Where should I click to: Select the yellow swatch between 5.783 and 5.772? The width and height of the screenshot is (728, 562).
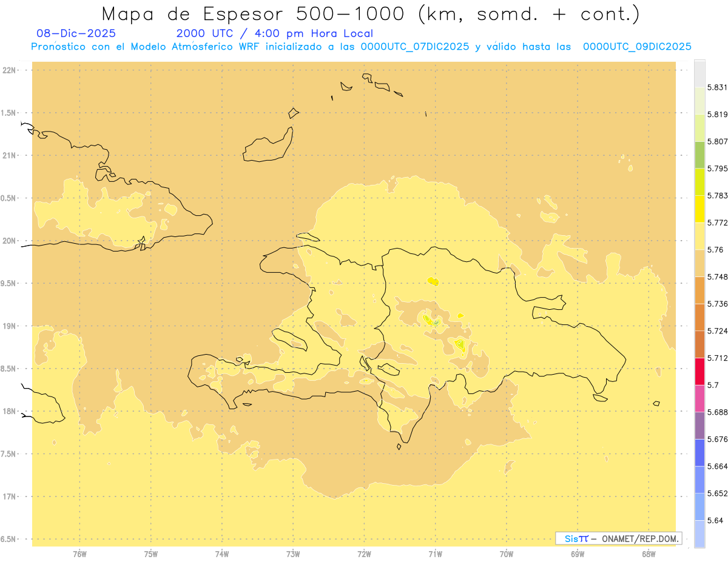pyautogui.click(x=699, y=209)
